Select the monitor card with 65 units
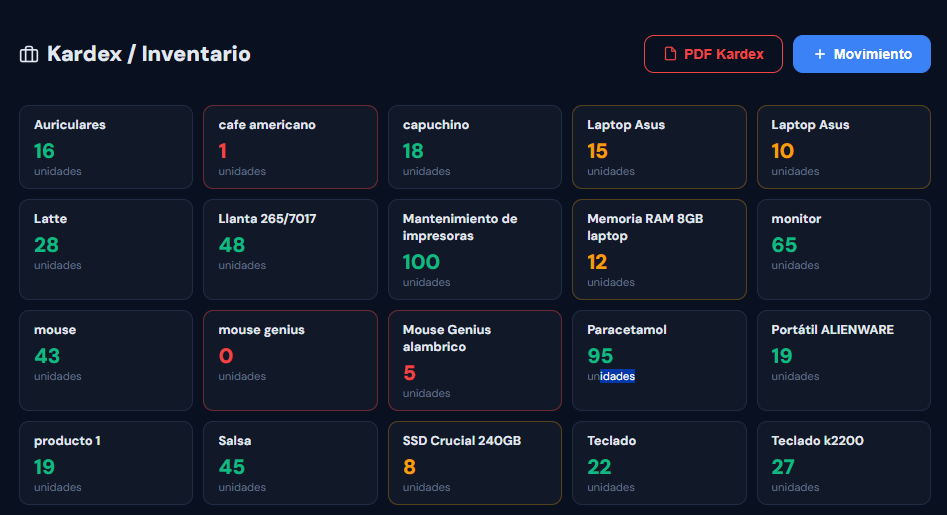 click(x=844, y=249)
